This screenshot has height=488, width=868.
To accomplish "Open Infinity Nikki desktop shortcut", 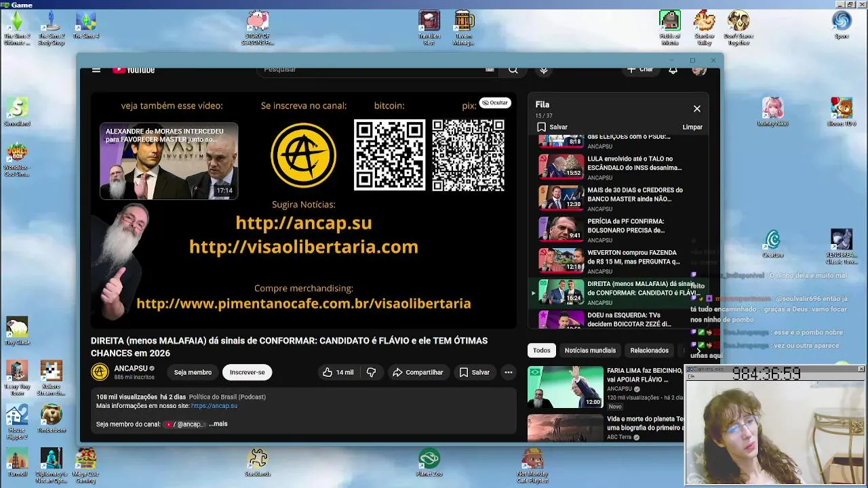I will (772, 113).
